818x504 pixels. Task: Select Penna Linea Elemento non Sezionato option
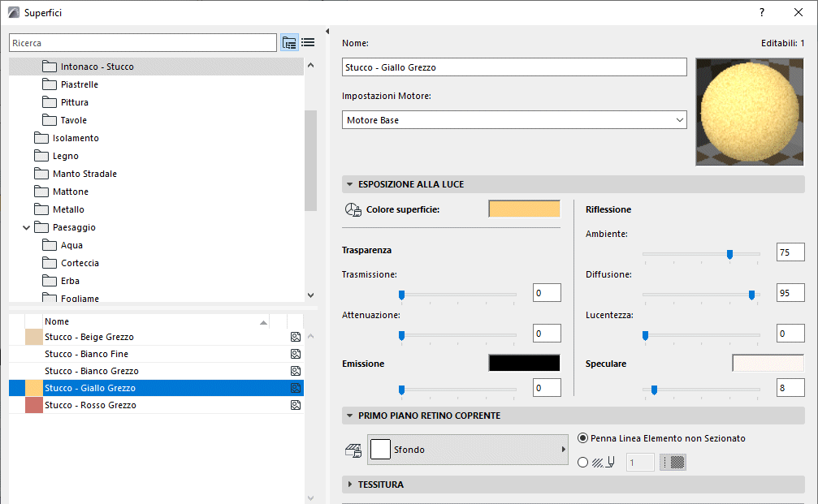[582, 438]
